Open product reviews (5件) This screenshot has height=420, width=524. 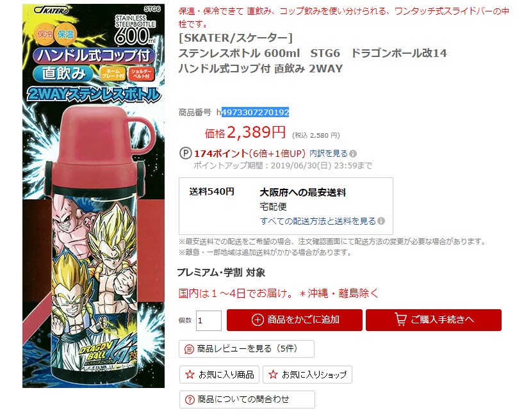coord(247,349)
